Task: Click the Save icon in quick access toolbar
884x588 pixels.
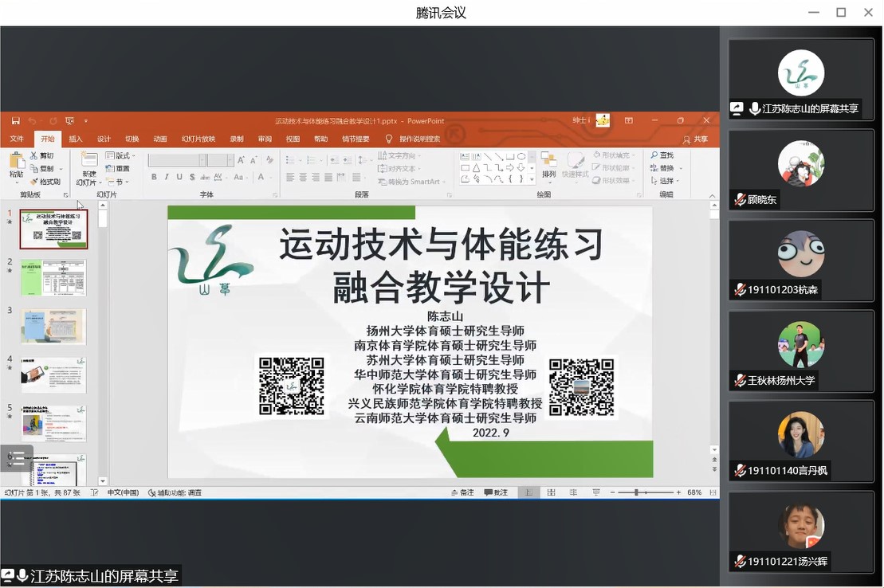Action: [x=16, y=121]
